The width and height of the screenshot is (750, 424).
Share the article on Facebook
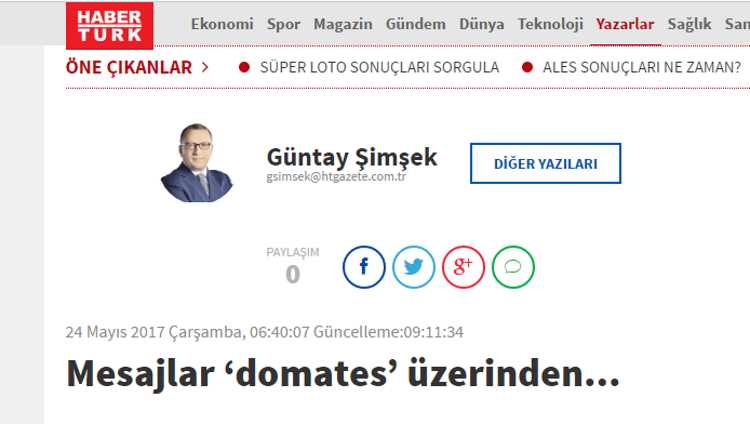tap(364, 267)
